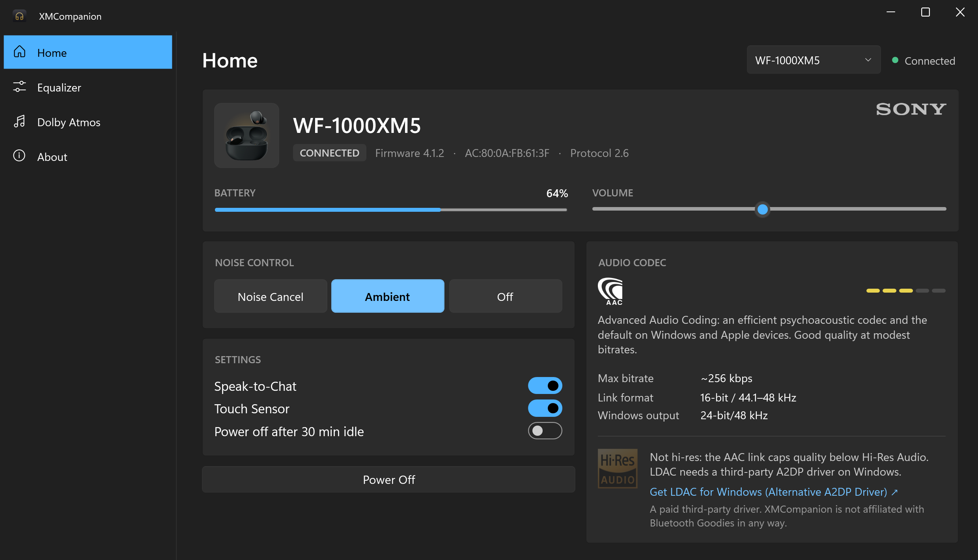
Task: Click the XMCompanion headphone app icon
Action: [19, 16]
